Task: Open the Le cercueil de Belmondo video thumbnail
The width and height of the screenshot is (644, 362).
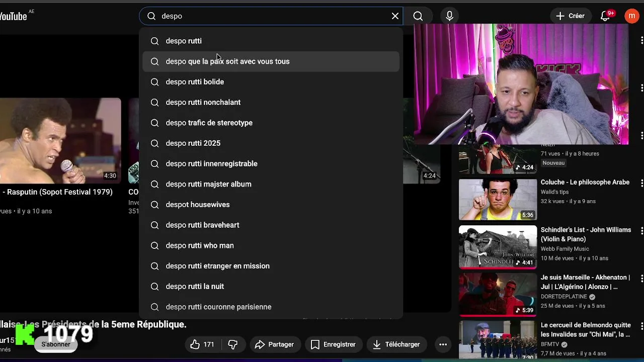Action: coord(498,340)
